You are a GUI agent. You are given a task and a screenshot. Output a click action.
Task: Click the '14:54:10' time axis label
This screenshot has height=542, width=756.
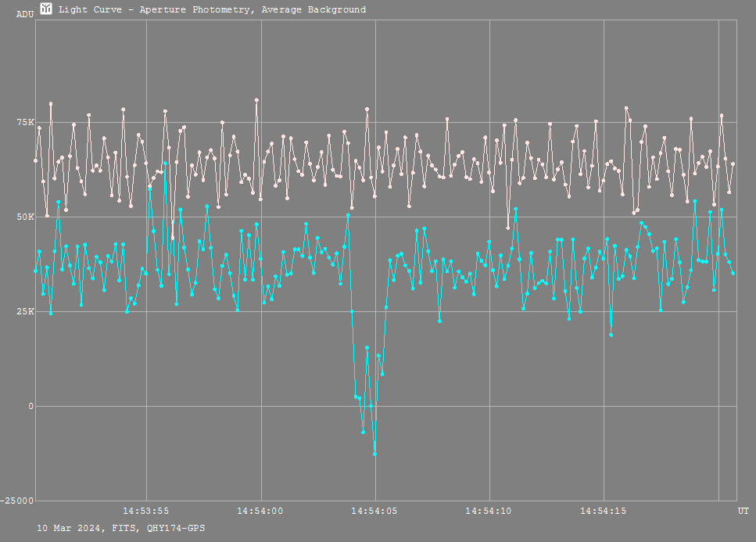[489, 511]
